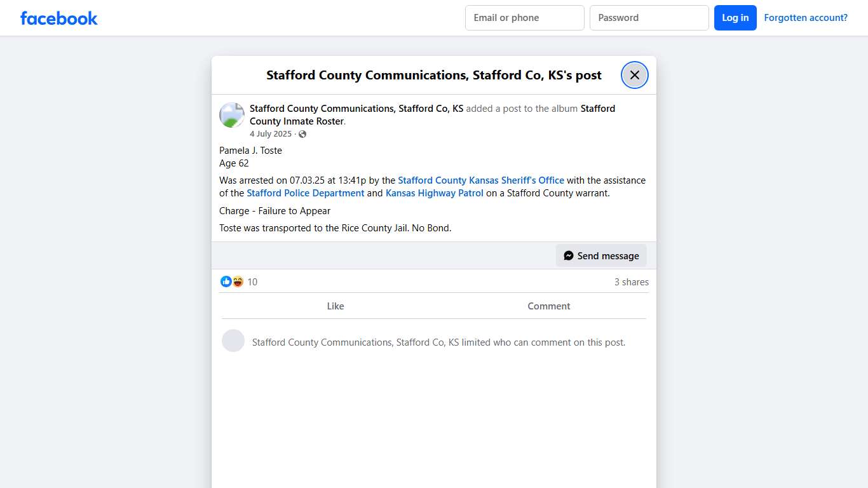Visit the Kansas Highway Patrol link
This screenshot has height=488, width=868.
(435, 193)
